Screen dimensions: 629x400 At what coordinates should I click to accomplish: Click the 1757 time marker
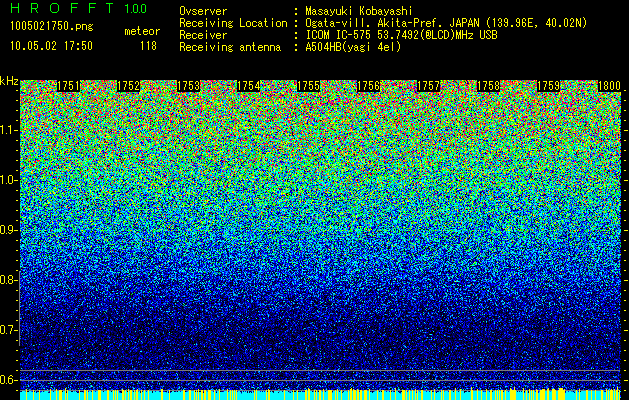point(429,86)
